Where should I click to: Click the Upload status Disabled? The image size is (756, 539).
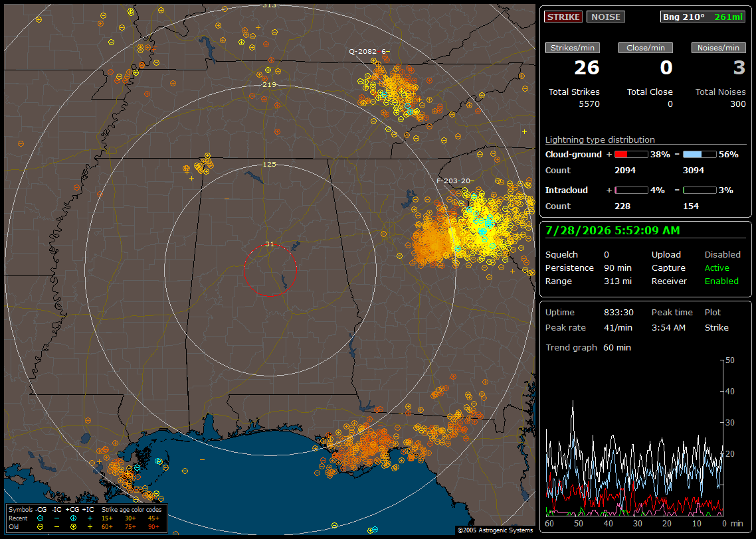coord(722,255)
